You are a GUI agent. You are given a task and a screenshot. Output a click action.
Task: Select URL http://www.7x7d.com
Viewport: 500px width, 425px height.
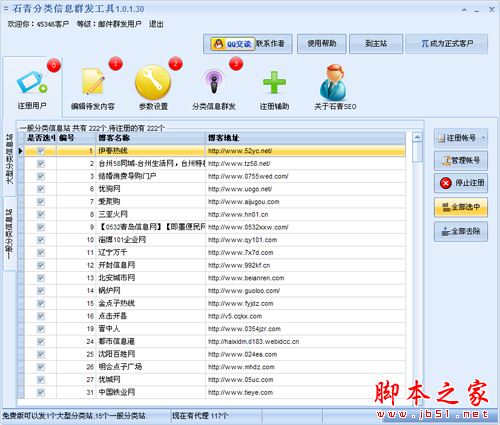[x=240, y=253]
